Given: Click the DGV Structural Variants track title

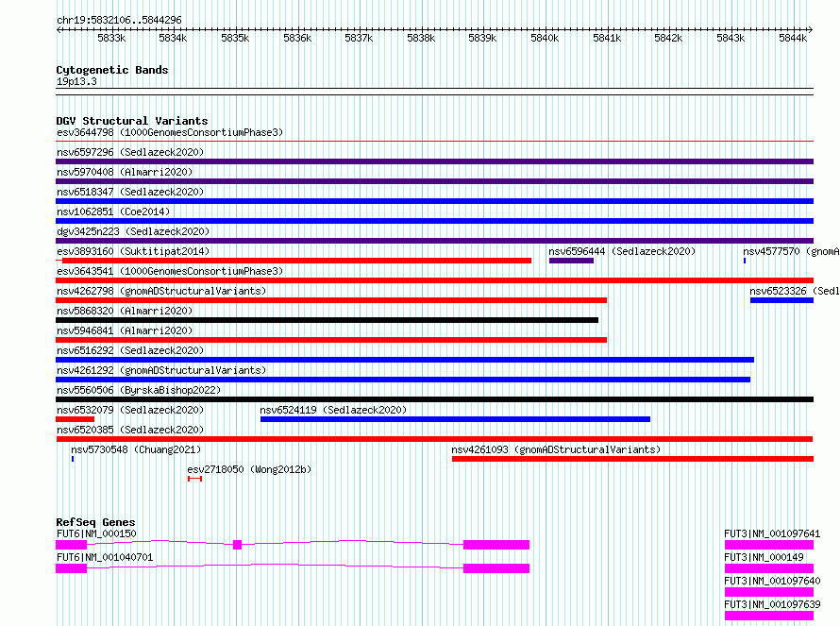Looking at the screenshot, I should click(x=132, y=121).
